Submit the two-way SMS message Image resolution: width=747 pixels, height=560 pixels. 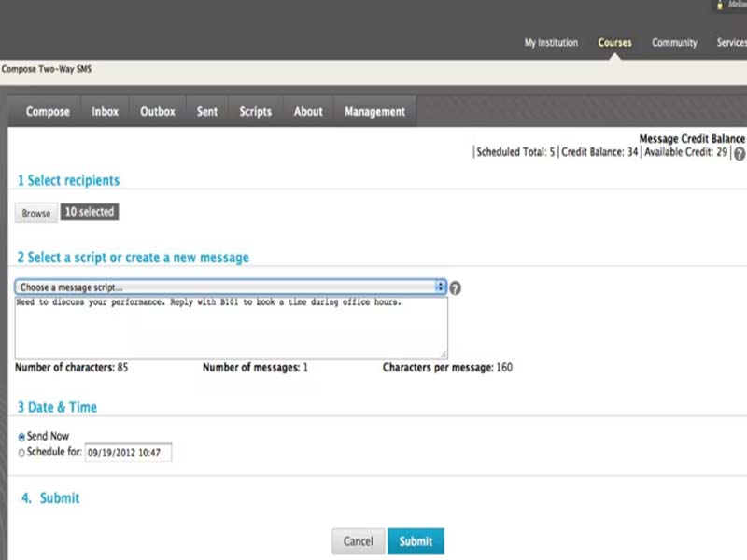416,541
